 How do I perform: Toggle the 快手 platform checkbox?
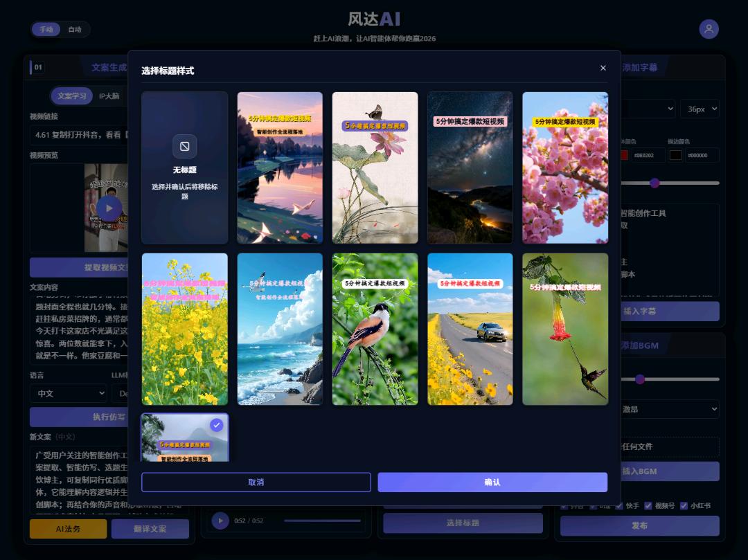point(619,505)
